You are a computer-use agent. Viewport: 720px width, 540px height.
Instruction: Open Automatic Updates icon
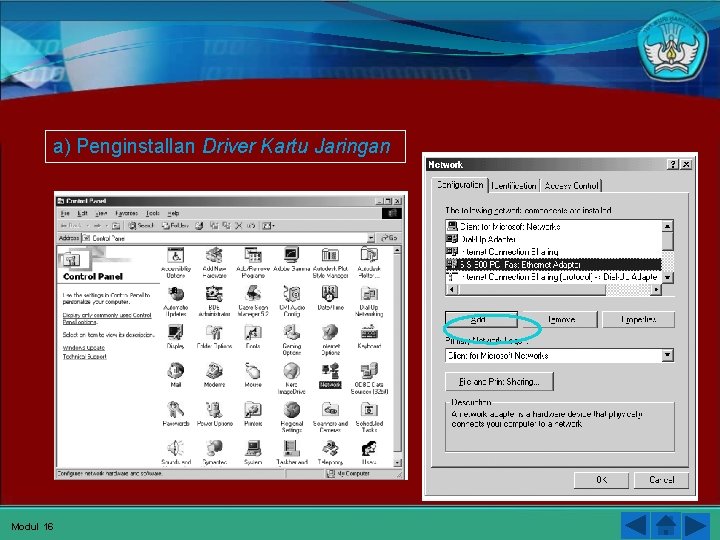(175, 301)
